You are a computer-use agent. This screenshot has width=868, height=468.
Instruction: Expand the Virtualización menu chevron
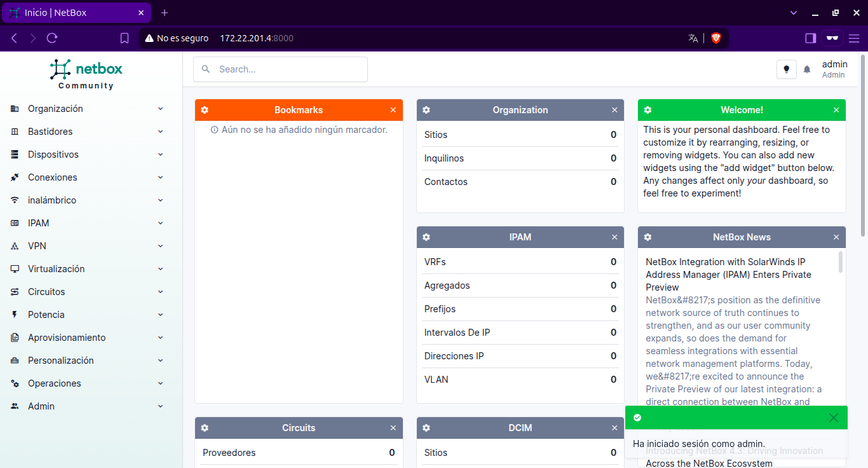coord(160,269)
